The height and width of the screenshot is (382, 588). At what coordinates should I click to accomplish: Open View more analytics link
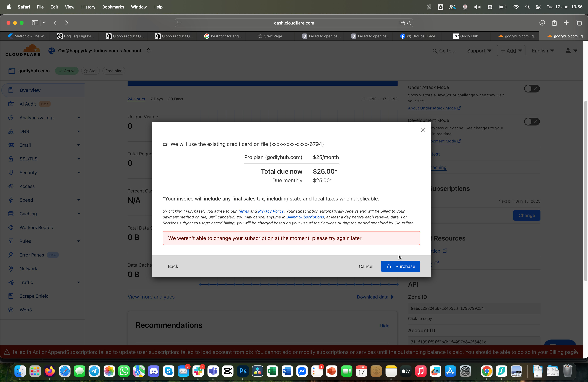coord(151,297)
